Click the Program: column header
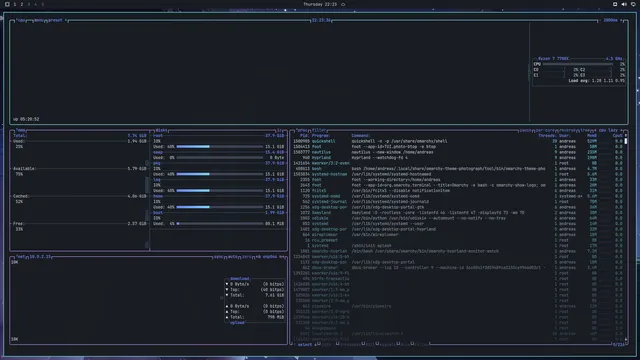This screenshot has width=640, height=360. [321, 136]
